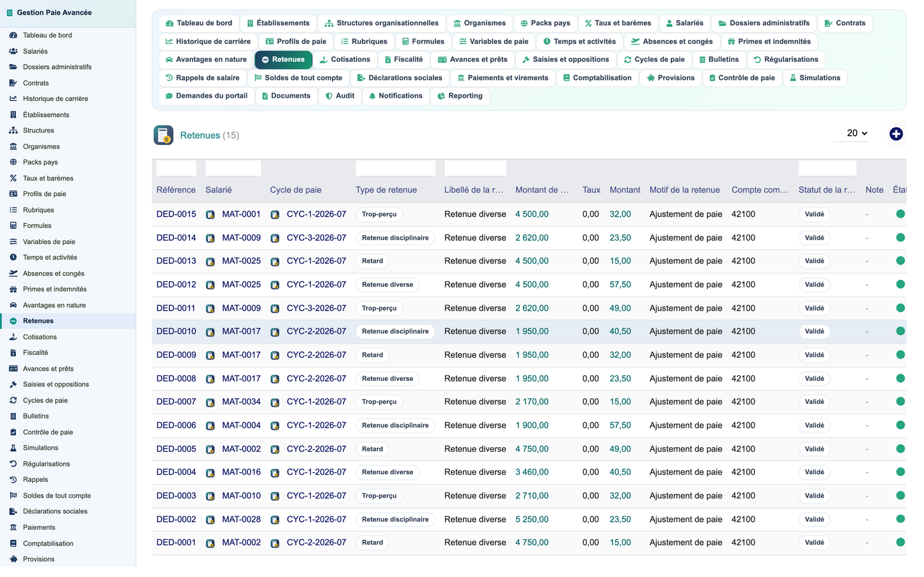Go to the Cotisations tab
Image resolution: width=924 pixels, height=577 pixels.
click(x=345, y=59)
